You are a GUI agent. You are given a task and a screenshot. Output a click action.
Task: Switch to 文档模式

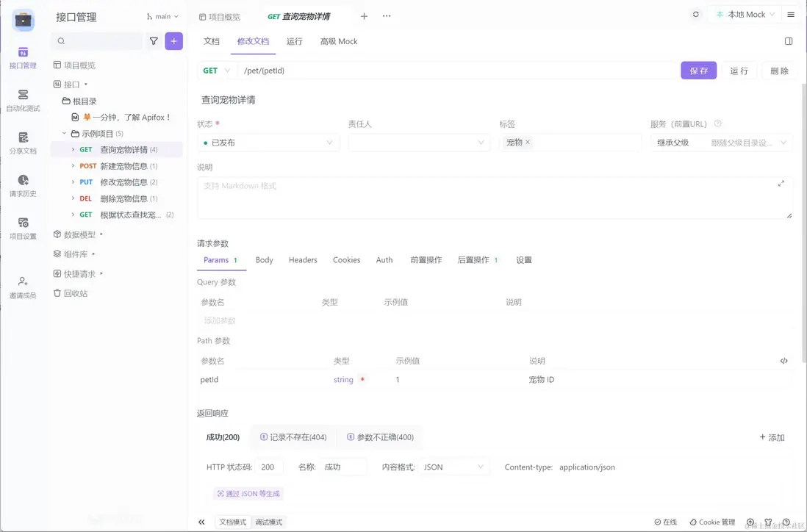(233, 522)
